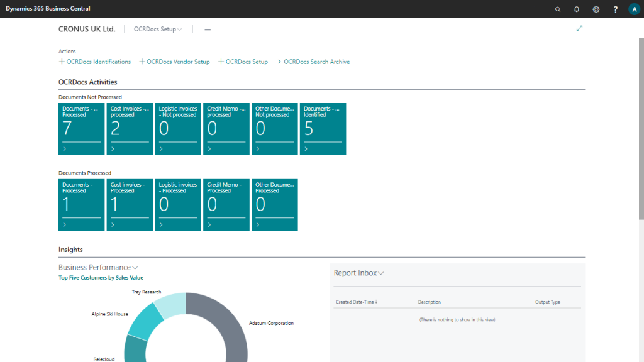Open Cost Invoices not processed tile
Screen dimensions: 644x362
click(x=130, y=129)
